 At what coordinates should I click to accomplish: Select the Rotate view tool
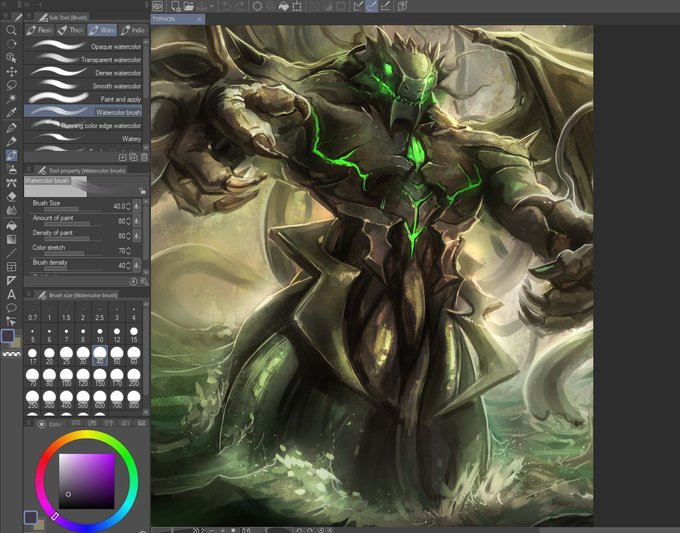(11, 44)
